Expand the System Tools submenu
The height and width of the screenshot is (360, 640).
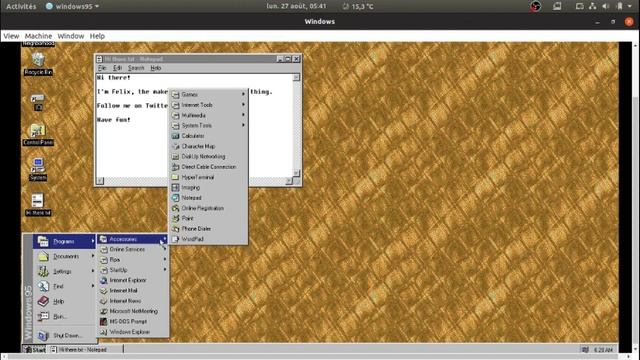point(209,125)
